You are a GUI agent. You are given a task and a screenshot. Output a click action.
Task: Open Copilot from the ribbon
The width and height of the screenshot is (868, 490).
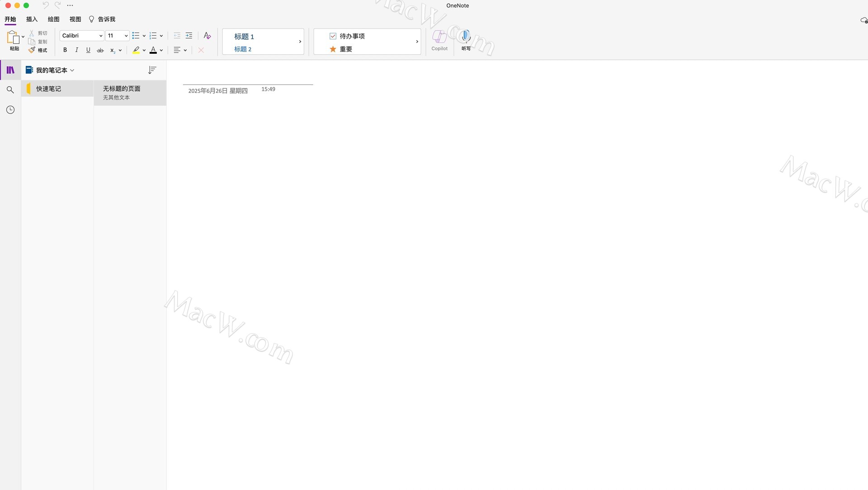[x=439, y=41]
